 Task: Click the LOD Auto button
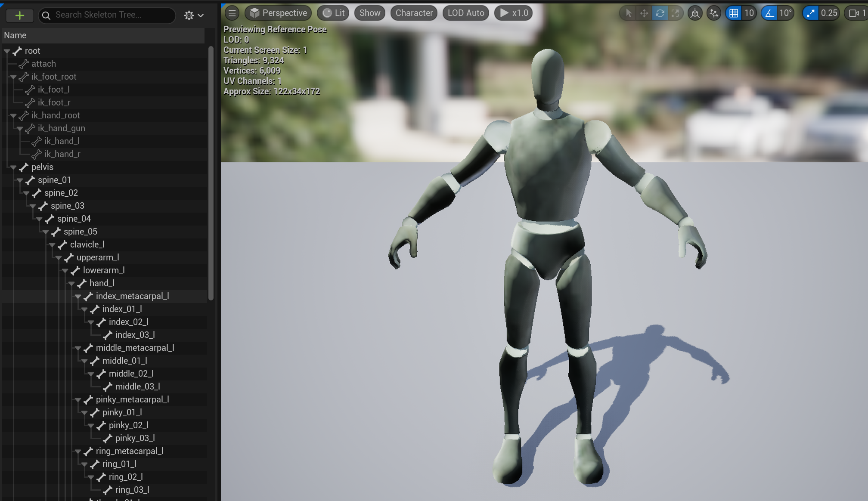[465, 13]
